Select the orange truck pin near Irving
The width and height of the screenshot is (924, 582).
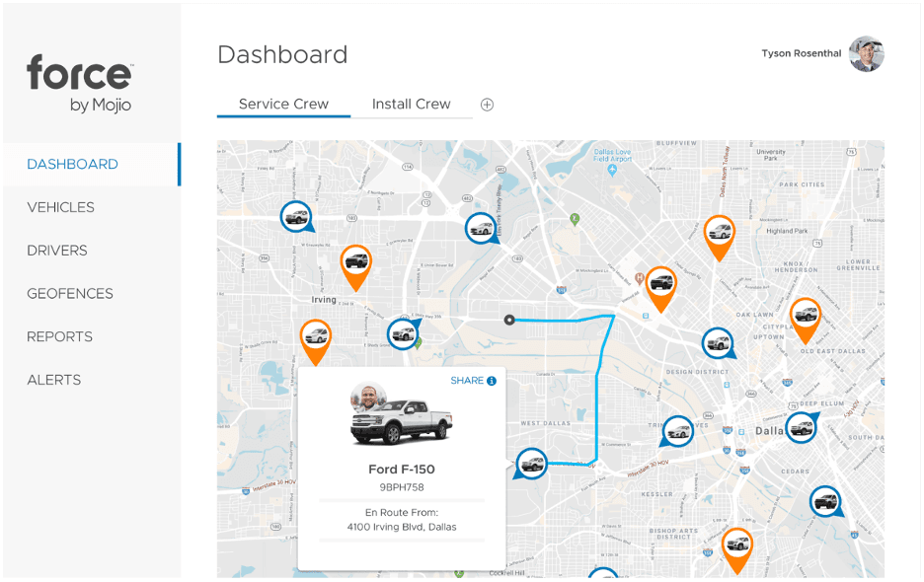pyautogui.click(x=356, y=267)
